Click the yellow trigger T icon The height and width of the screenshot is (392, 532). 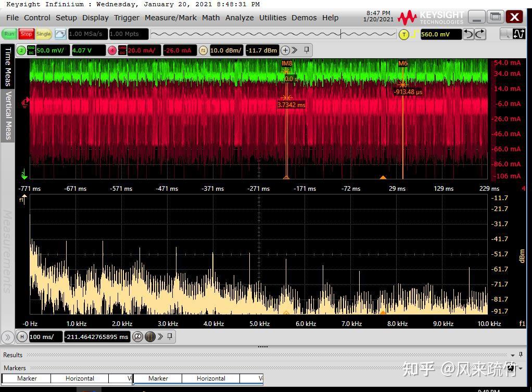click(x=404, y=34)
